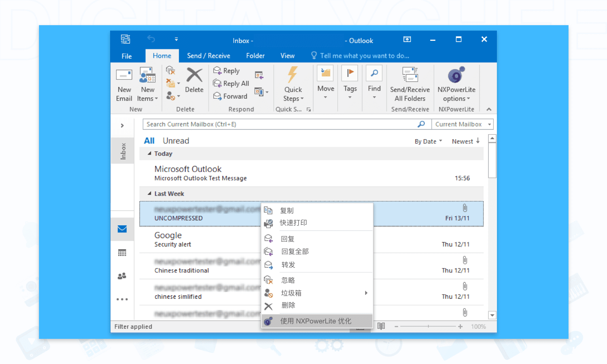Choose 忽略 from the context menu
Viewport: 607px width, 364px height.
coord(317,280)
